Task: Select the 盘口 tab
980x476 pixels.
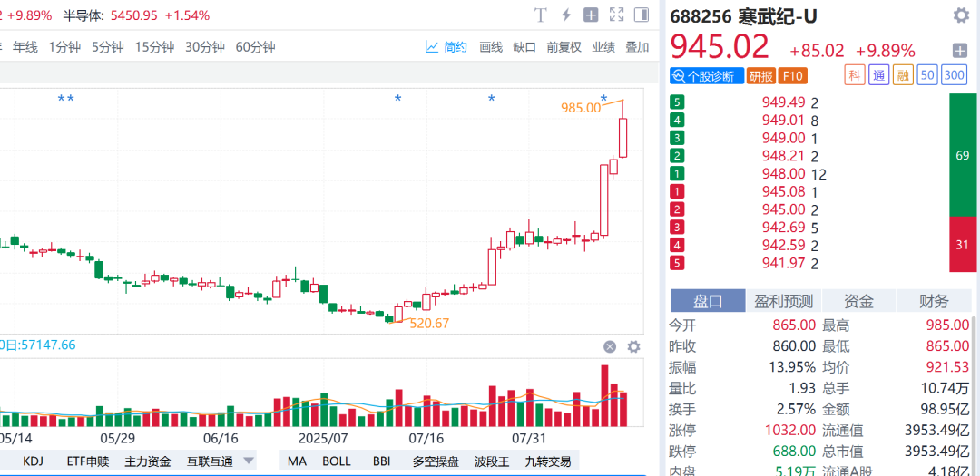Action: [x=708, y=301]
